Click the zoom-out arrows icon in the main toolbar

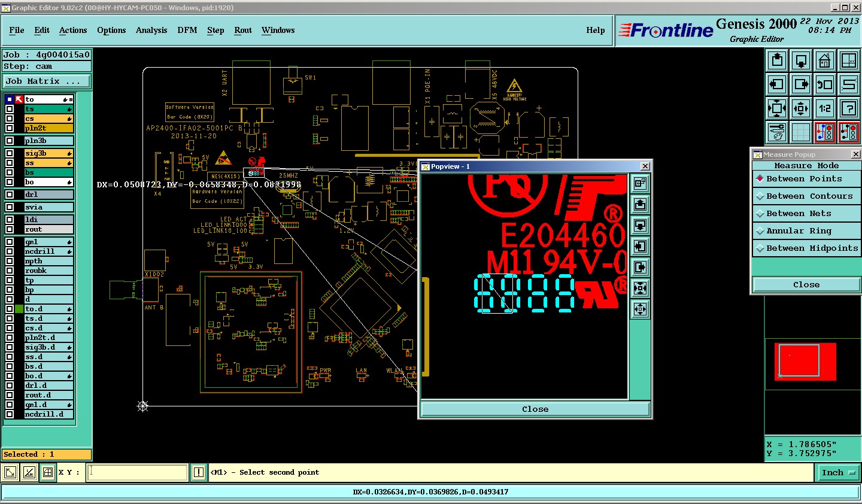801,108
